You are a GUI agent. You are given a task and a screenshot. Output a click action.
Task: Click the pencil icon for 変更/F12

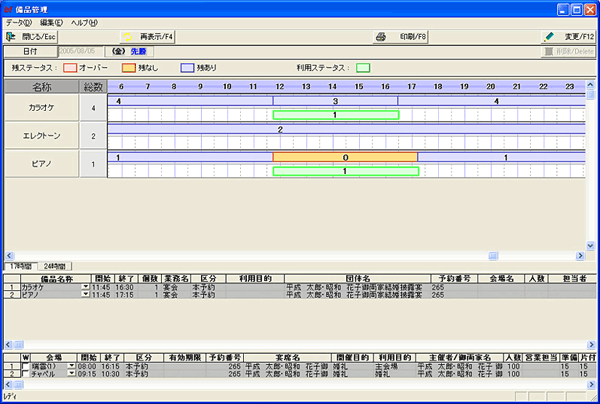pyautogui.click(x=548, y=36)
